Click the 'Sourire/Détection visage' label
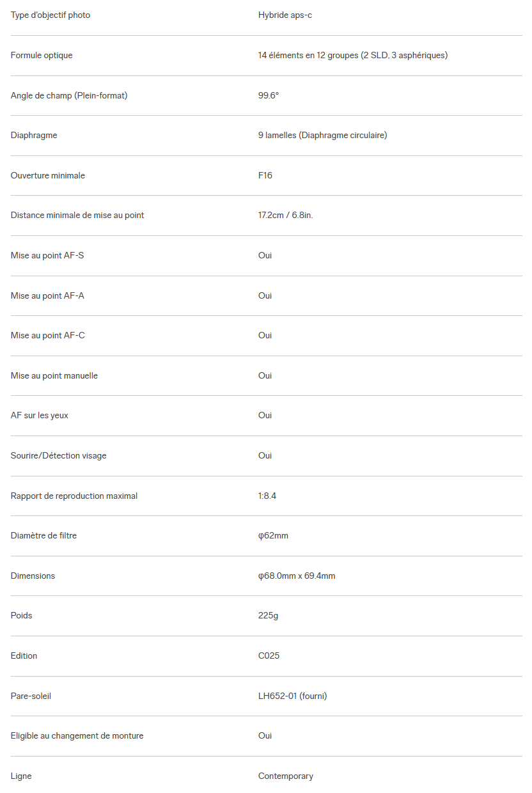Viewport: 532px width, 793px height. point(59,455)
